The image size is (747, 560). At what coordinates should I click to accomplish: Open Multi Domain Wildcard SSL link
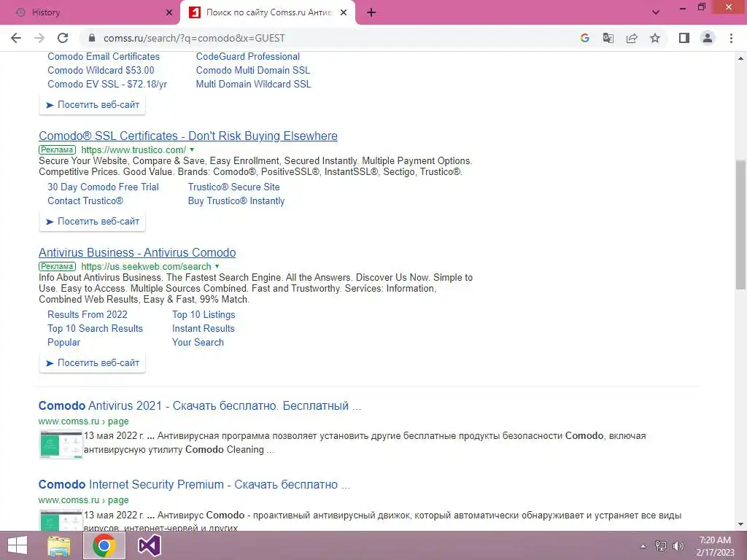click(253, 85)
